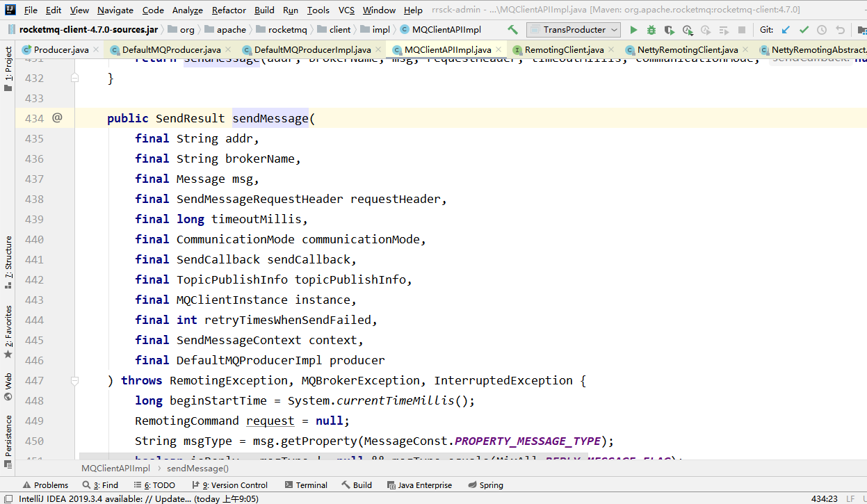867x504 pixels.
Task: Open the Terminal tool window
Action: [306, 485]
